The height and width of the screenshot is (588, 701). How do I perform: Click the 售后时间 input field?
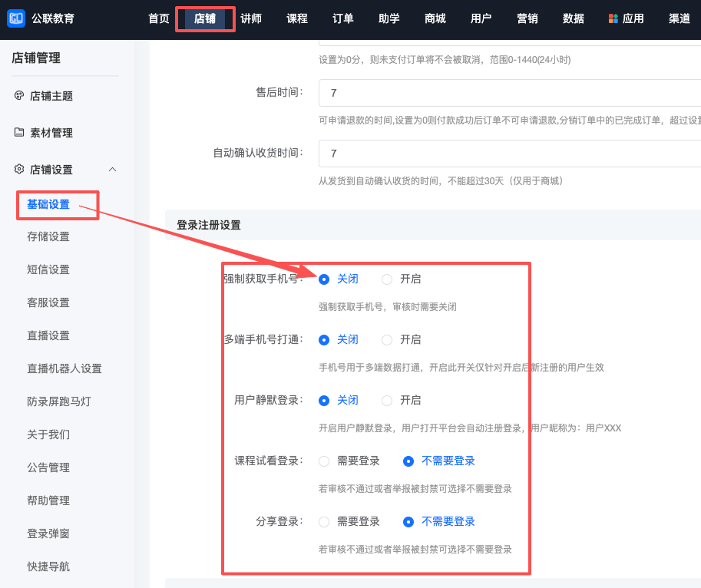coord(507,93)
